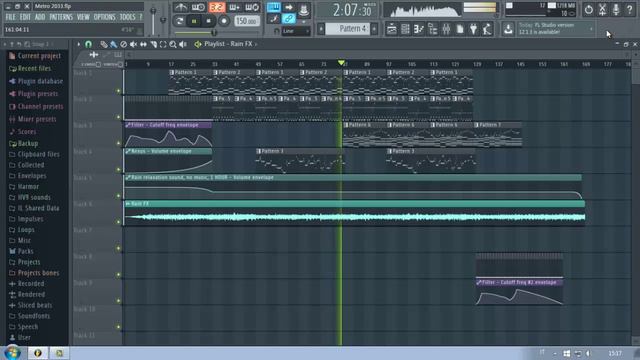640x360 pixels.
Task: Click the record button
Action: click(224, 20)
